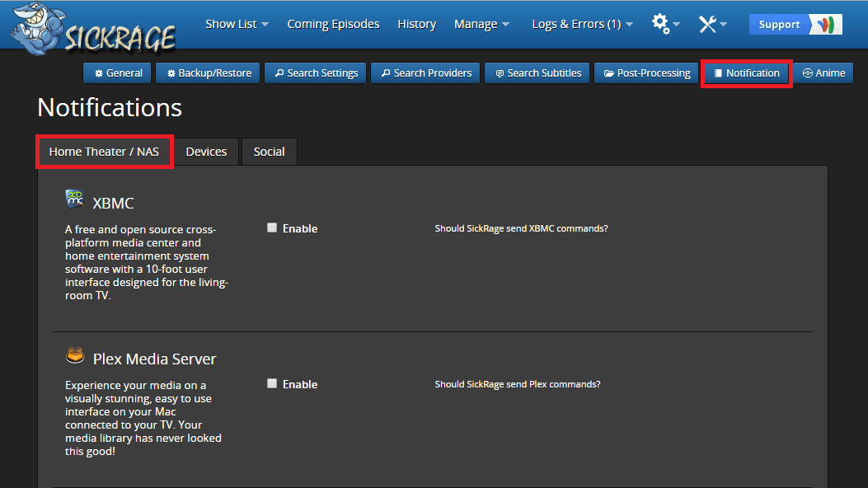Screen dimensions: 868x488
Task: Open Anime settings button
Action: pyautogui.click(x=823, y=73)
